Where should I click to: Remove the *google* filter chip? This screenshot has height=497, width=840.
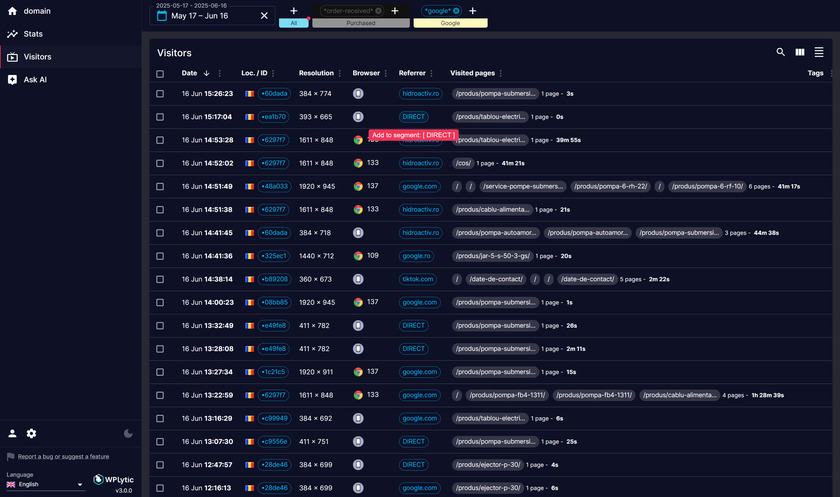(456, 10)
